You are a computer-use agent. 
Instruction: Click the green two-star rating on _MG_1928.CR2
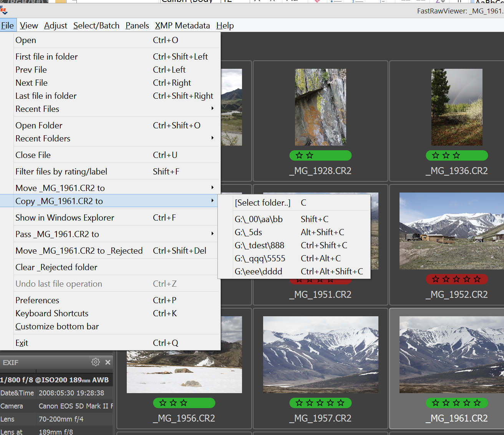tap(320, 156)
